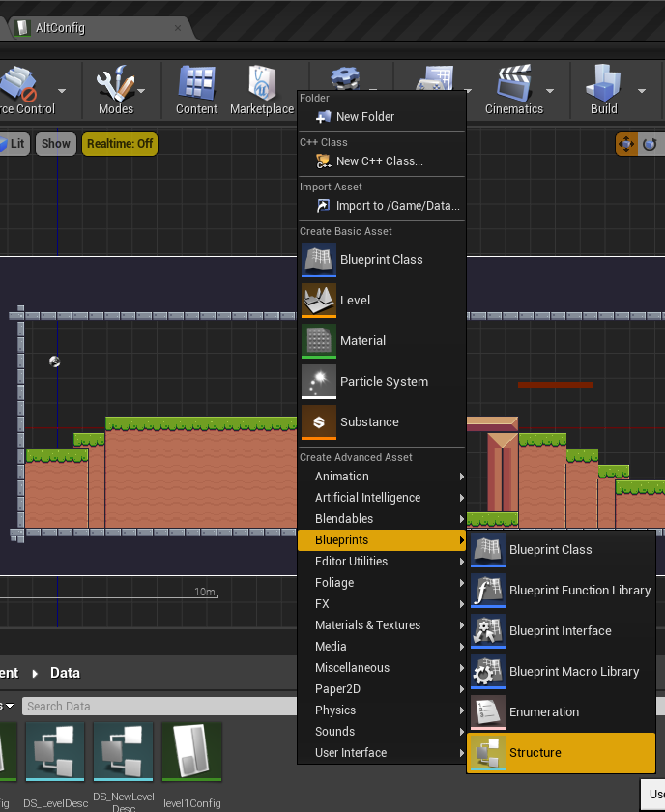
Task: Expand the Foliage submenu
Action: tap(382, 583)
